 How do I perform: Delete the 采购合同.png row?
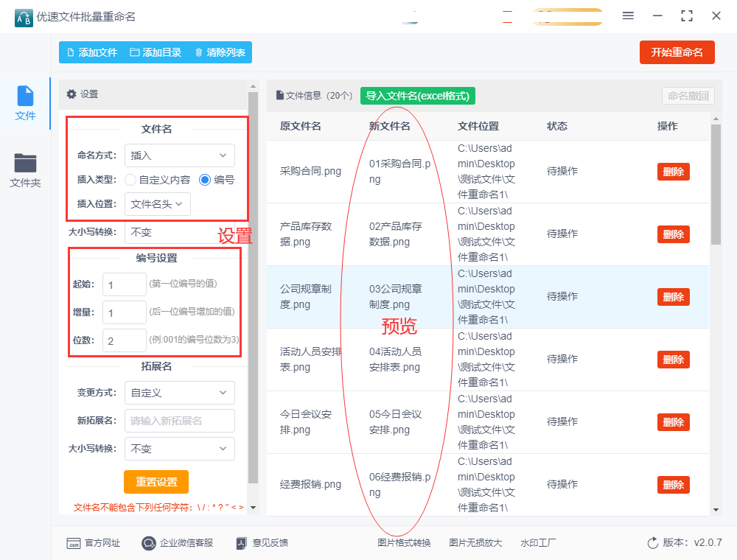[x=673, y=172]
